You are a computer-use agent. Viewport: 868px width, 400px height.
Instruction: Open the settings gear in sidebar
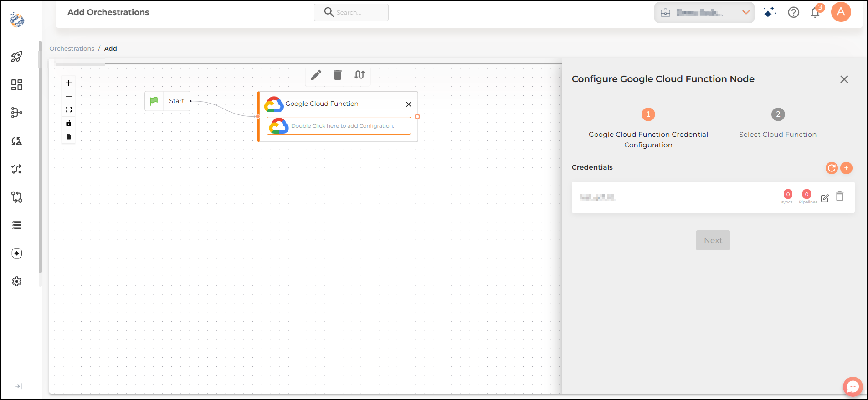pos(17,281)
